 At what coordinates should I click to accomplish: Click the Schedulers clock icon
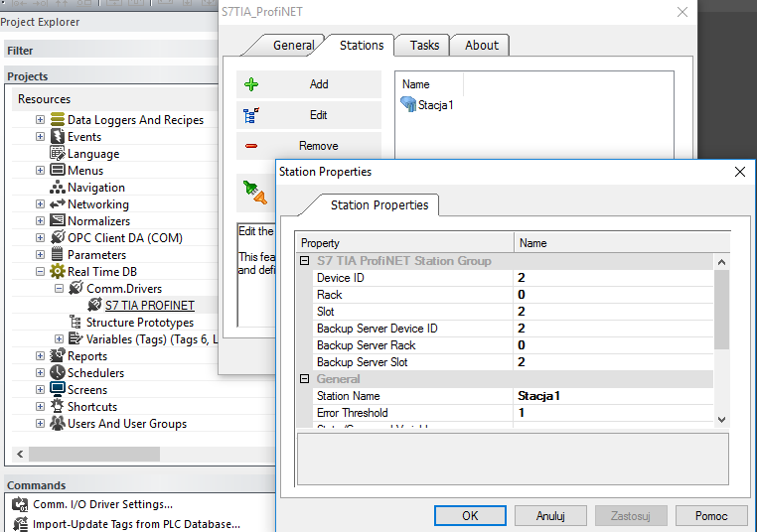[58, 372]
